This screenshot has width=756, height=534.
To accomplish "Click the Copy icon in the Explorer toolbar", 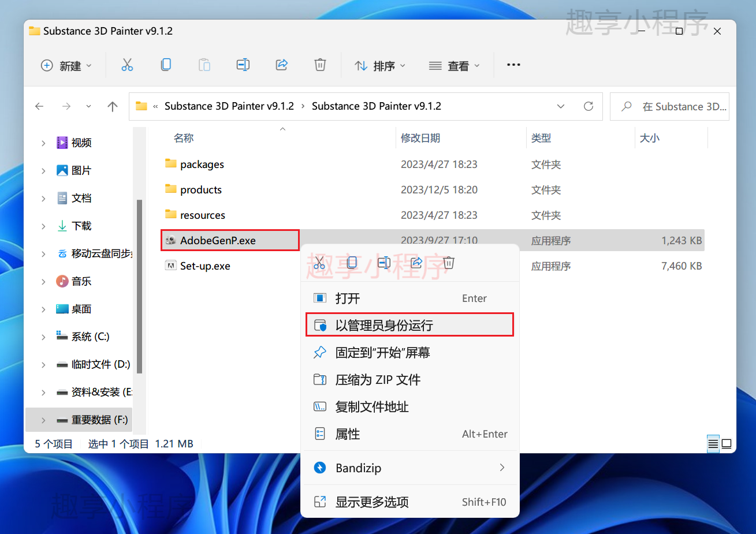I will 166,65.
